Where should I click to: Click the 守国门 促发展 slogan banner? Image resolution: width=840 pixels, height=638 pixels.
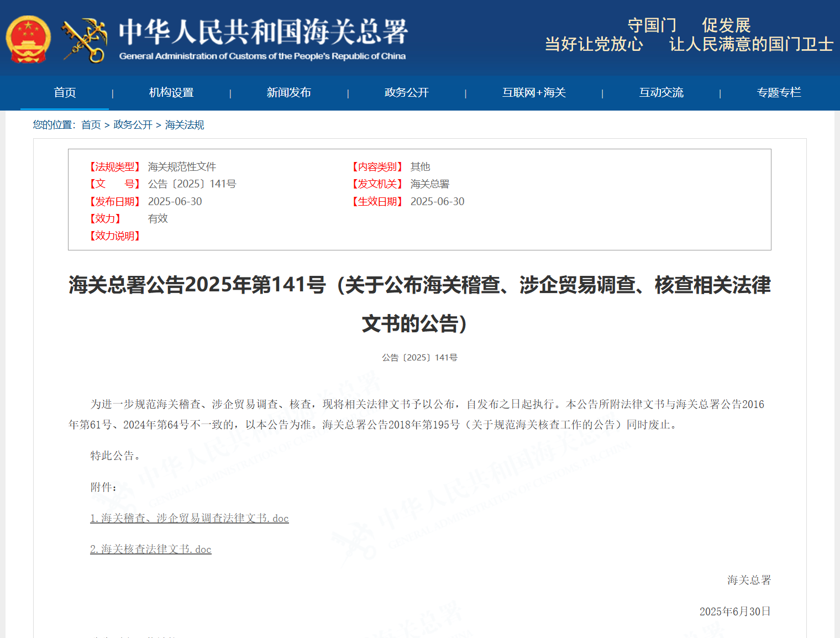click(x=689, y=35)
